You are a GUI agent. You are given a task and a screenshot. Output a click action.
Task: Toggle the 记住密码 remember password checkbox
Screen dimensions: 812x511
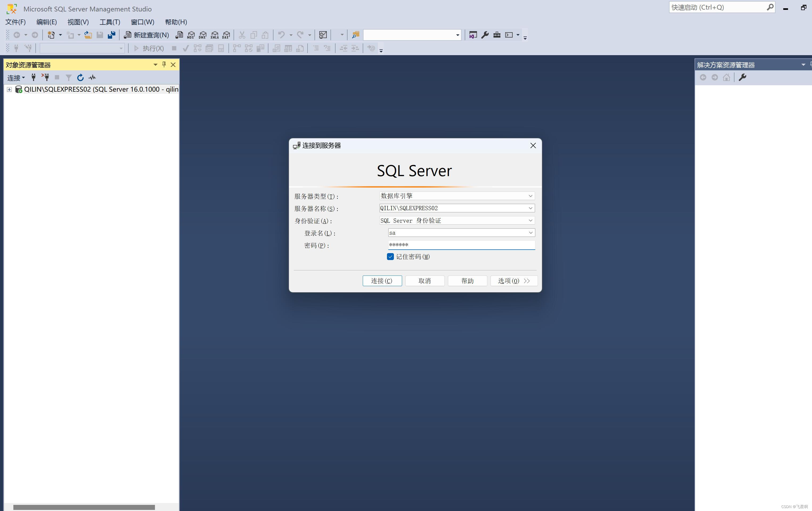pyautogui.click(x=390, y=257)
